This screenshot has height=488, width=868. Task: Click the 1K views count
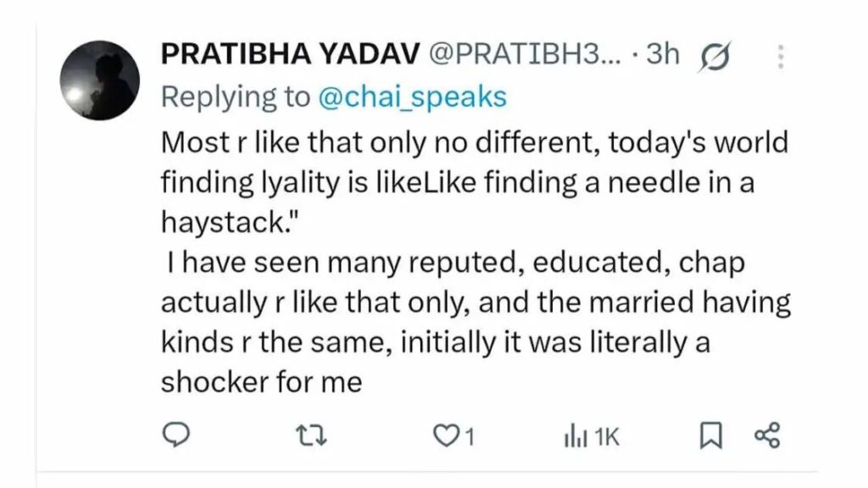(x=607, y=438)
